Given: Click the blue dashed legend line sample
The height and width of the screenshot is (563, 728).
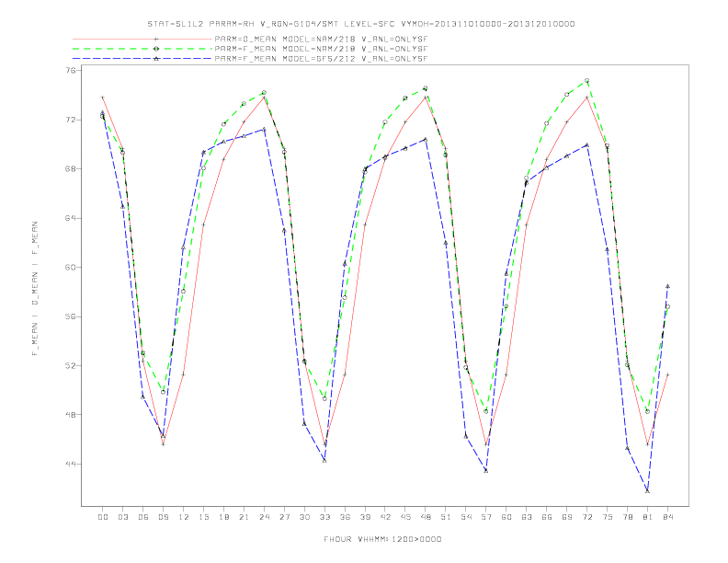Looking at the screenshot, I should pyautogui.click(x=142, y=59).
